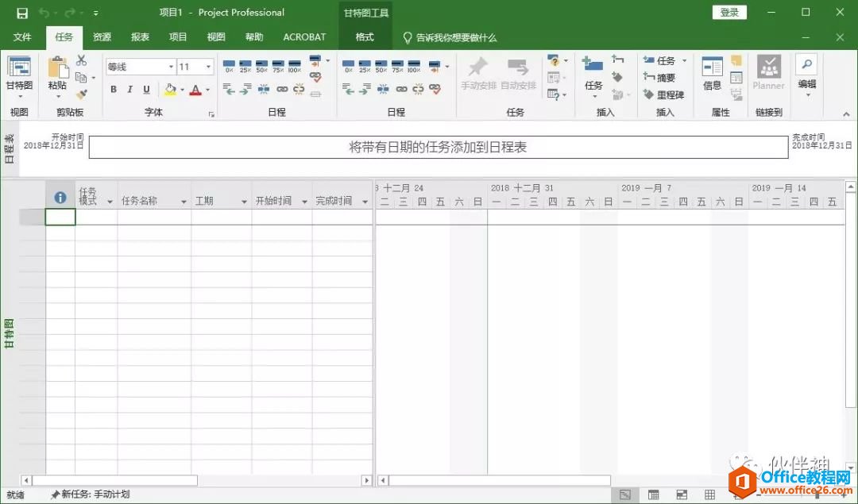Click the Copy icon

[81, 78]
